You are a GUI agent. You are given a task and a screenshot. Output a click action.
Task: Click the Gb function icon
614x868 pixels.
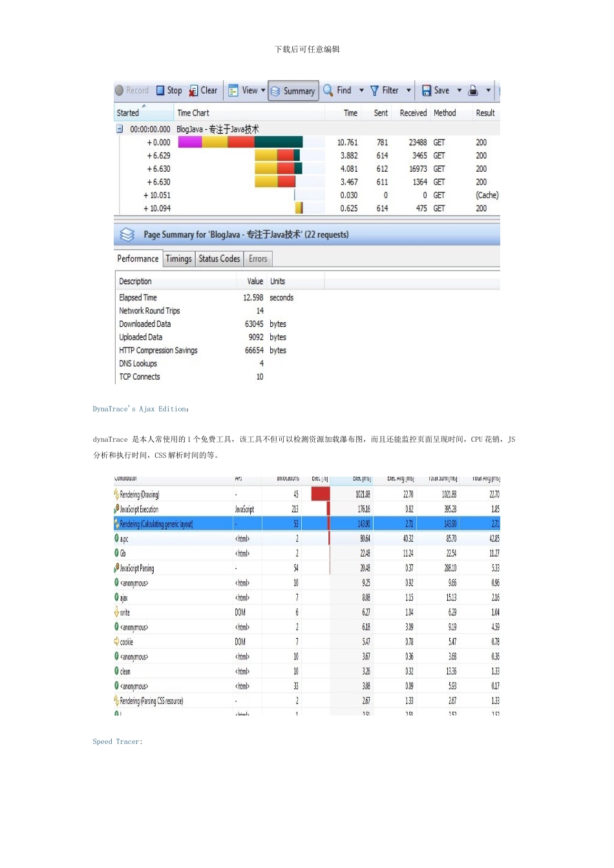pyautogui.click(x=116, y=553)
